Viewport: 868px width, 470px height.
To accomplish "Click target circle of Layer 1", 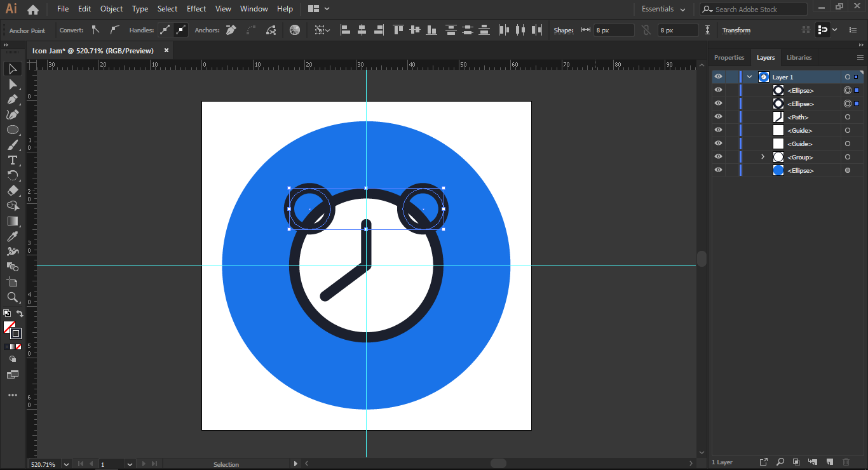I will 847,77.
